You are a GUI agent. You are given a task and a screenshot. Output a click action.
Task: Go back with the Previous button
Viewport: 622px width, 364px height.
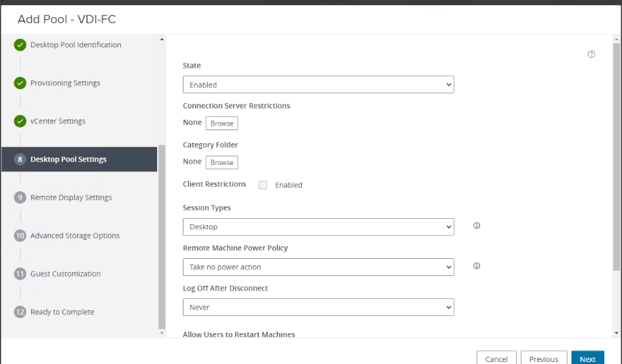tap(544, 359)
